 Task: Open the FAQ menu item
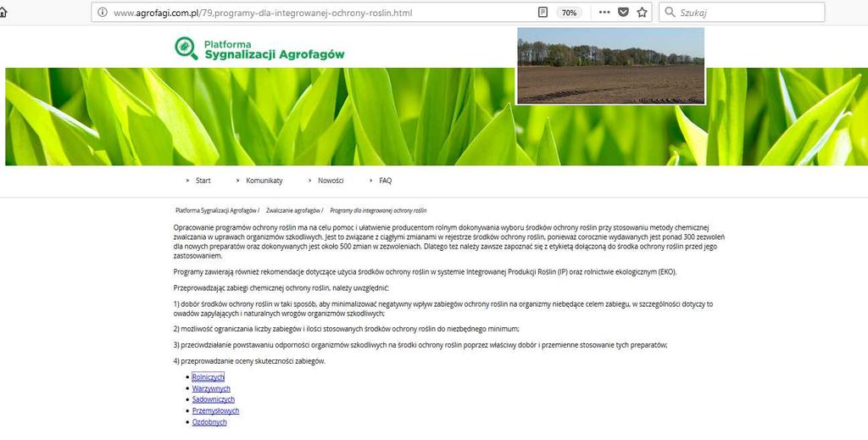click(x=386, y=181)
